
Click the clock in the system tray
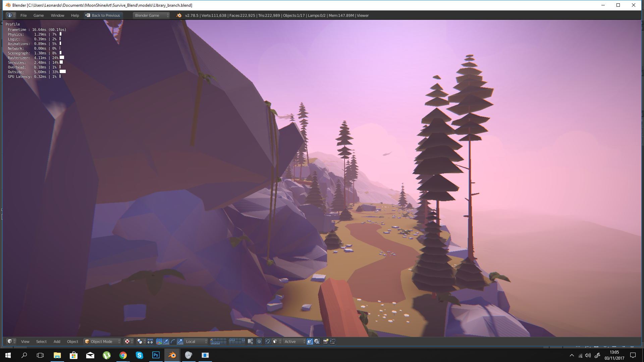coord(614,355)
